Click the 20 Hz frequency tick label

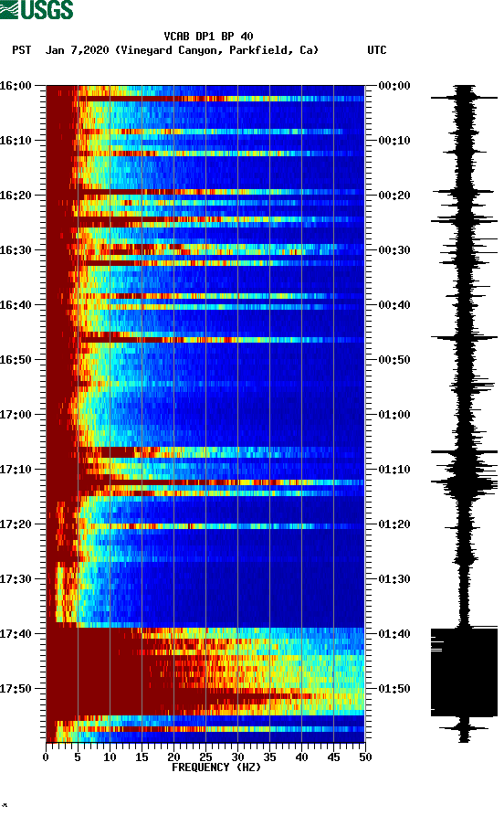click(x=173, y=757)
